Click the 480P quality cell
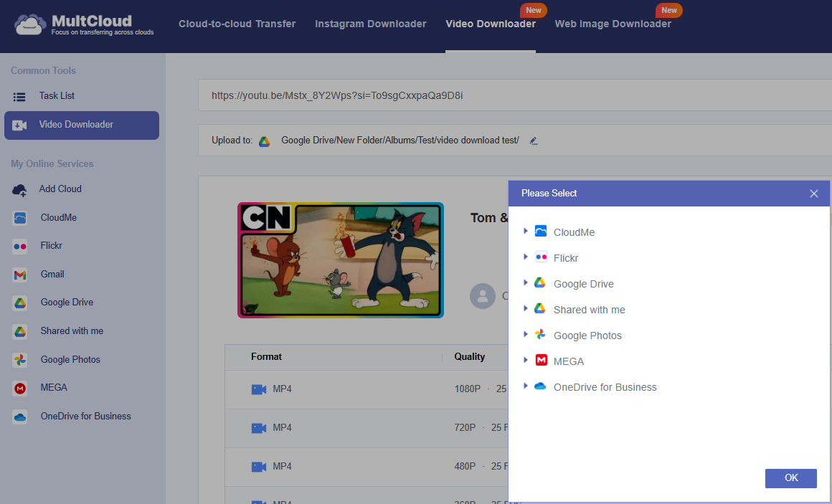Image resolution: width=832 pixels, height=504 pixels. [465, 466]
